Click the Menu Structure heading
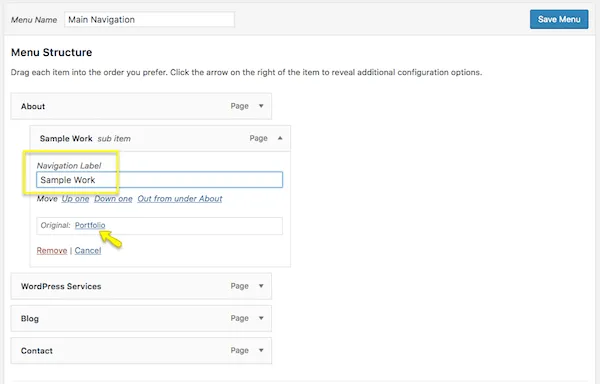The height and width of the screenshot is (384, 600). click(x=52, y=52)
